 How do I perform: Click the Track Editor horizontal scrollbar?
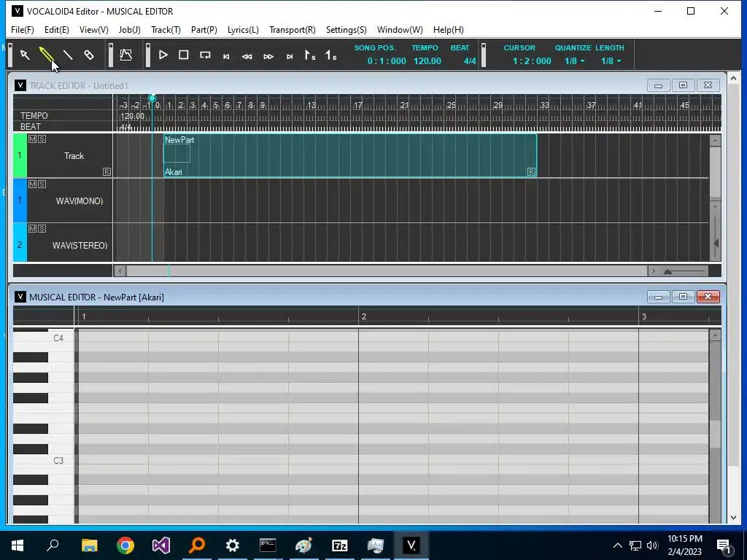[387, 271]
